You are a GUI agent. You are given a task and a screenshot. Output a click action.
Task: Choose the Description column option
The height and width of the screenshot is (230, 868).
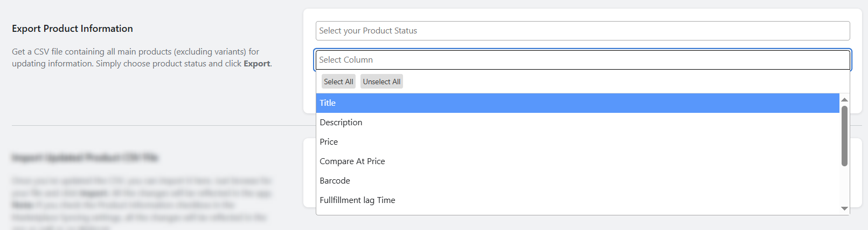578,123
